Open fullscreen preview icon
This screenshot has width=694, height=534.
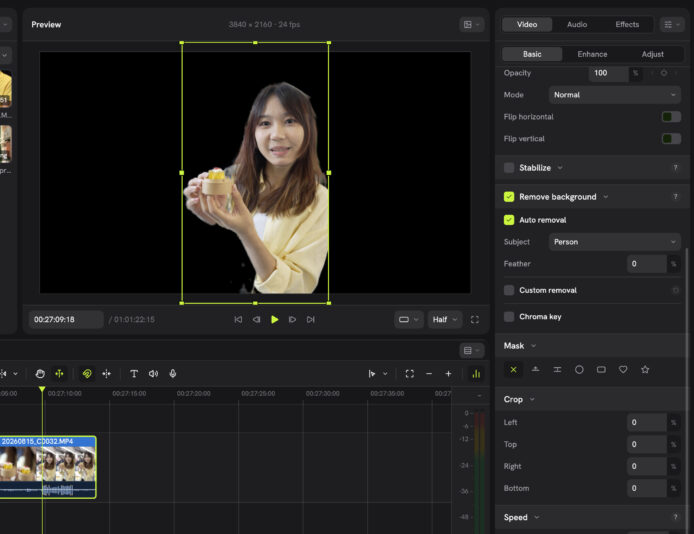(x=474, y=319)
